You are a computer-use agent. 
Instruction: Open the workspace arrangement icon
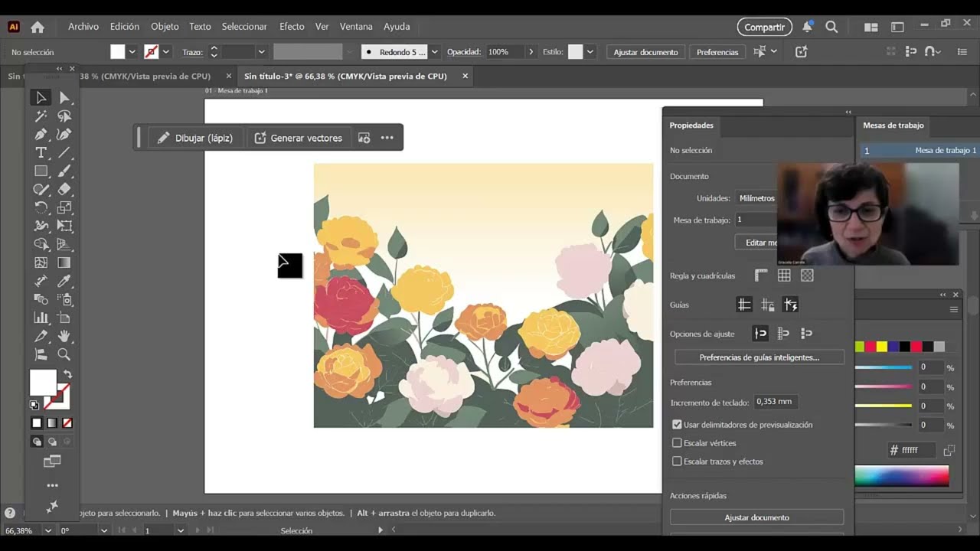pyautogui.click(x=871, y=27)
